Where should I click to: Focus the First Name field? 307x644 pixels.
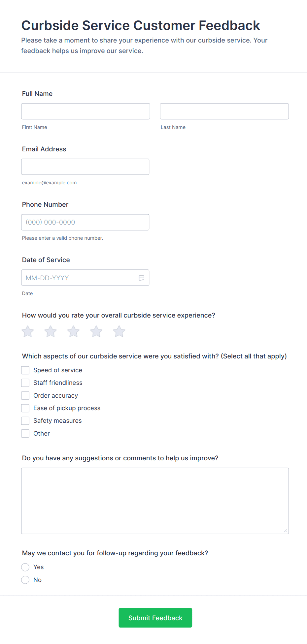tap(85, 111)
